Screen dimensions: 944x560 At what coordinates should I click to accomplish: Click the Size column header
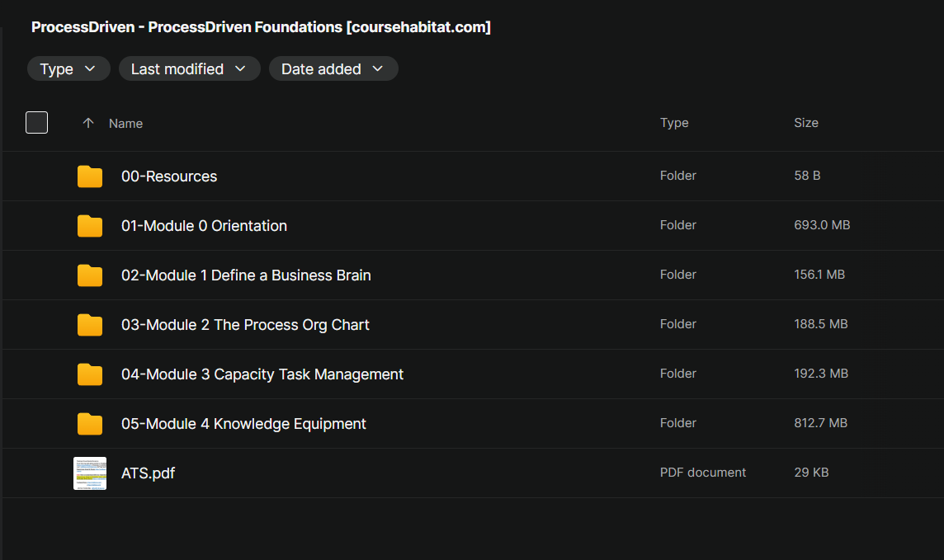806,123
